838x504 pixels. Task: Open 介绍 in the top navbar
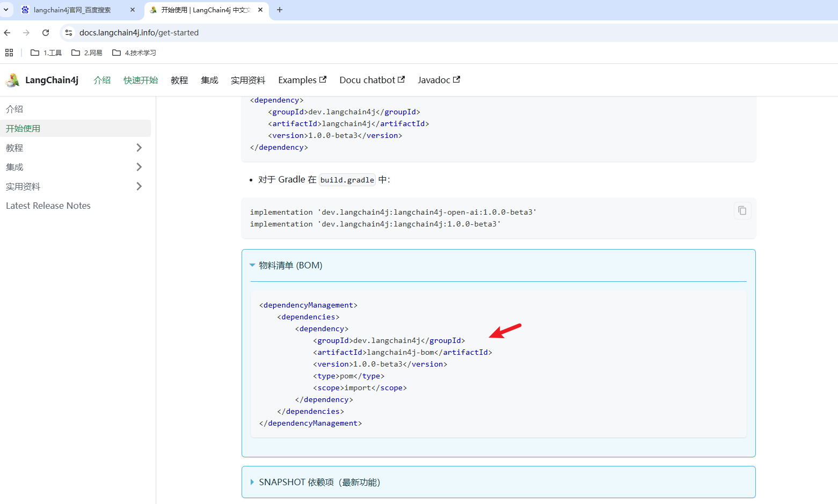pyautogui.click(x=102, y=80)
